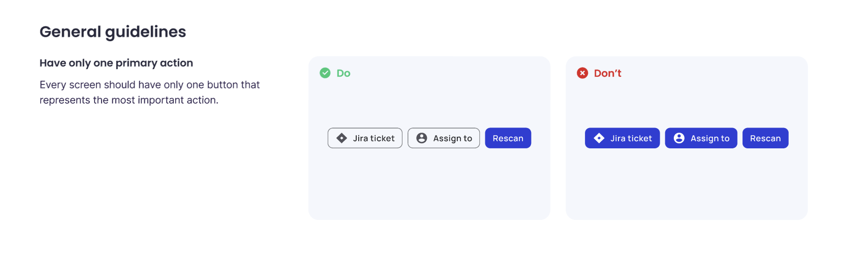Select the outlined Jira ticket button

tap(365, 138)
